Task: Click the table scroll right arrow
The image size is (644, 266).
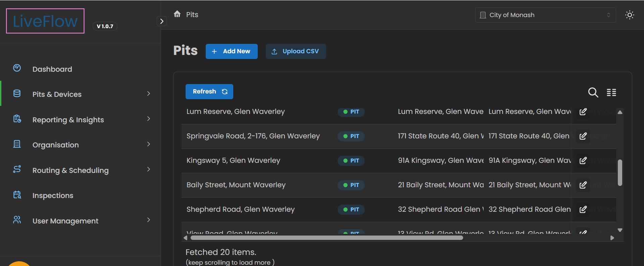Action: pos(612,238)
